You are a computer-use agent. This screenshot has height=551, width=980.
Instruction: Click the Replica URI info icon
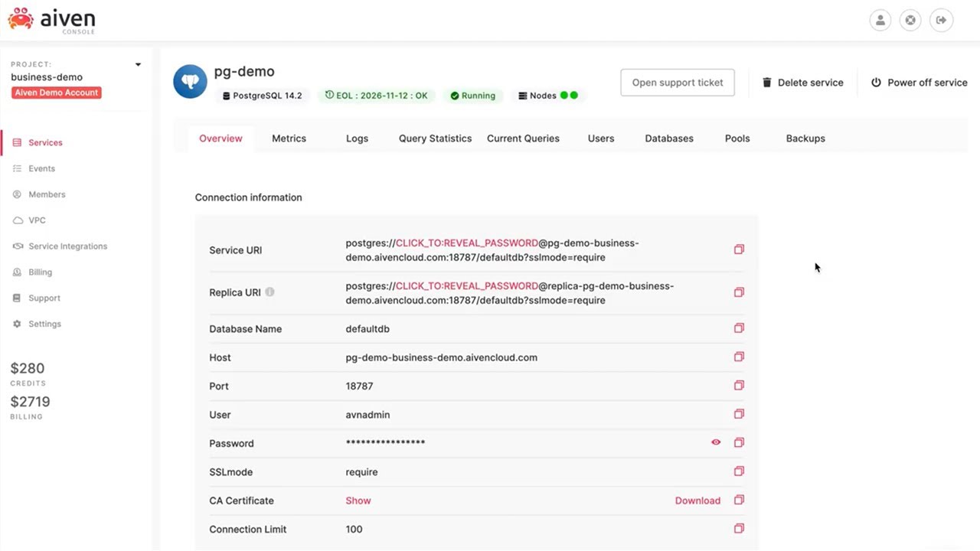[x=269, y=292]
